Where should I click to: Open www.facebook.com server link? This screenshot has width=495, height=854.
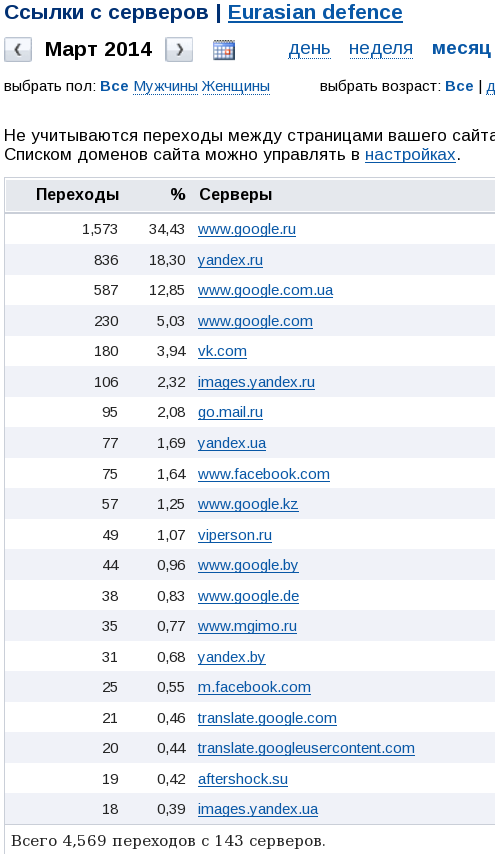(x=264, y=474)
